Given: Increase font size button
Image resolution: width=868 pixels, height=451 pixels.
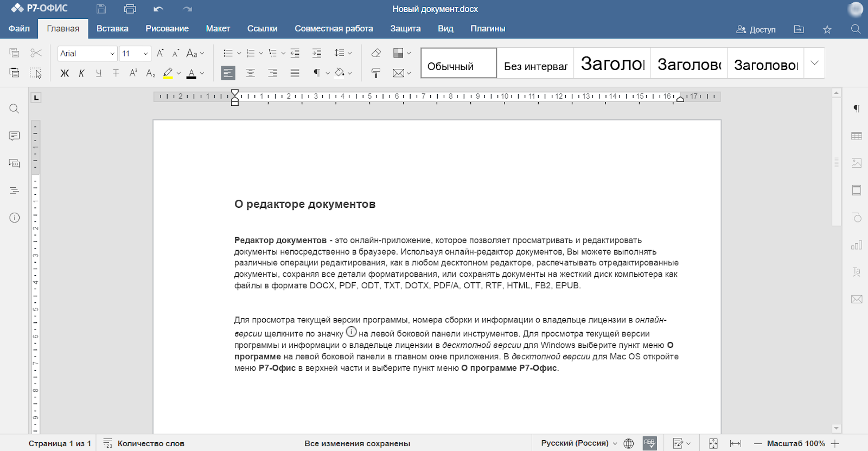Looking at the screenshot, I should [160, 53].
